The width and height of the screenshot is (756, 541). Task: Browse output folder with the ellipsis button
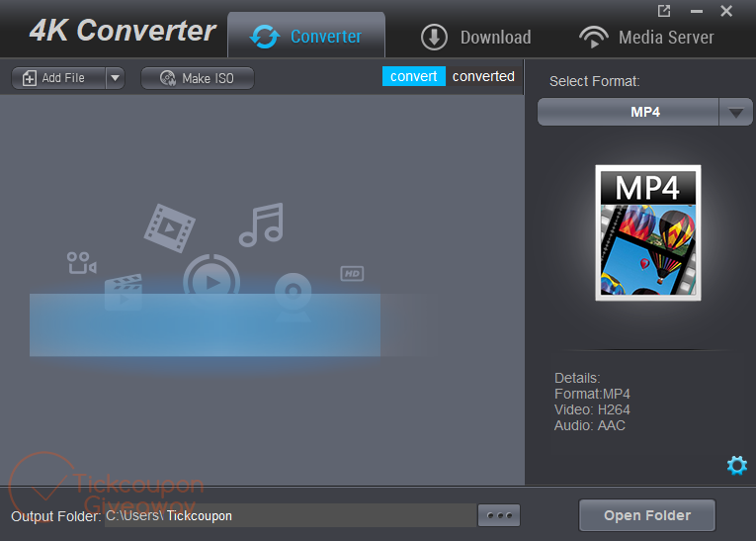pos(498,515)
